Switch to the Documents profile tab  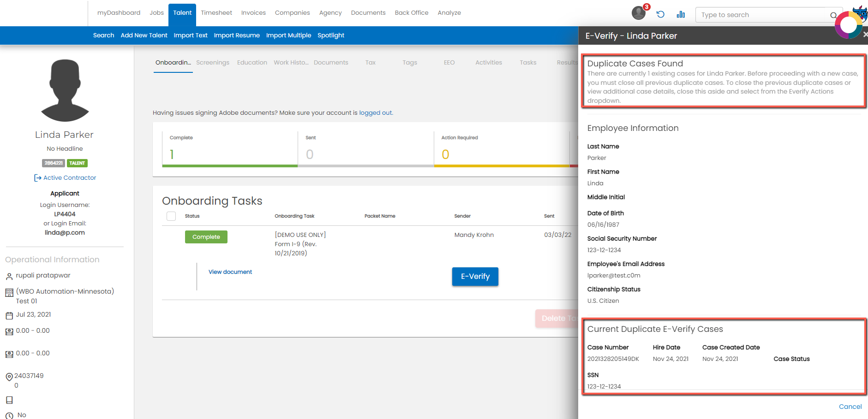click(x=331, y=63)
